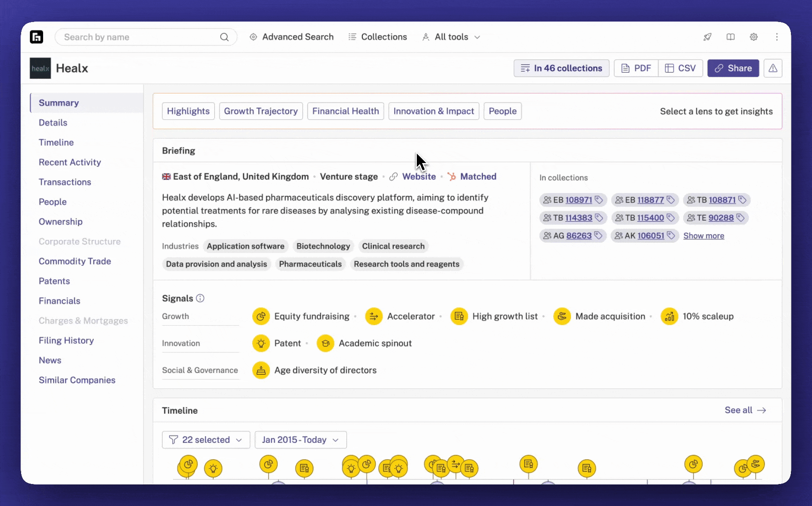Enable the Innovation & Impact lens
The height and width of the screenshot is (506, 812).
(434, 112)
